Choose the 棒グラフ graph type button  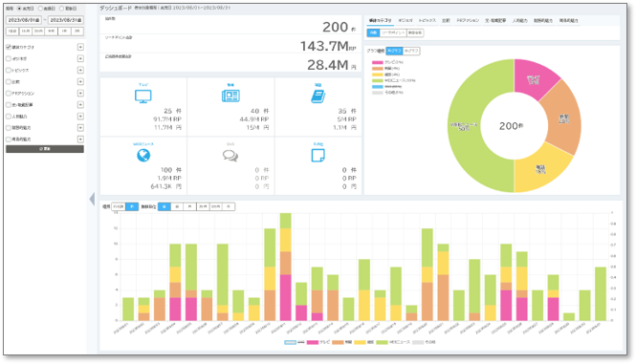point(411,51)
